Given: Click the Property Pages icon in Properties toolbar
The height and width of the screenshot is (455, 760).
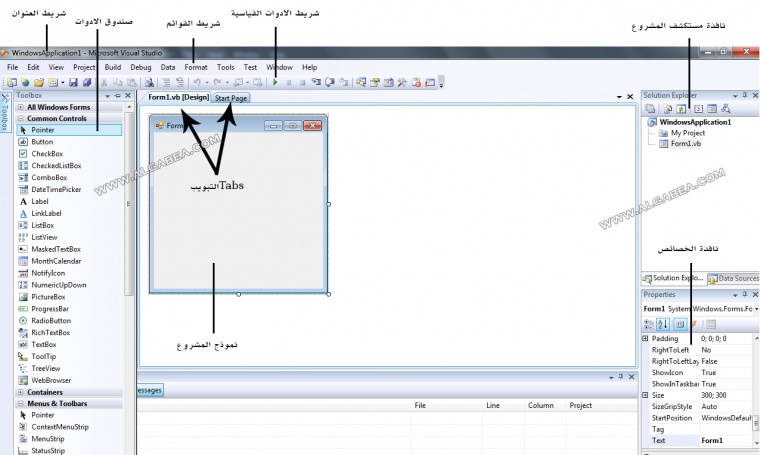Looking at the screenshot, I should coord(711,324).
